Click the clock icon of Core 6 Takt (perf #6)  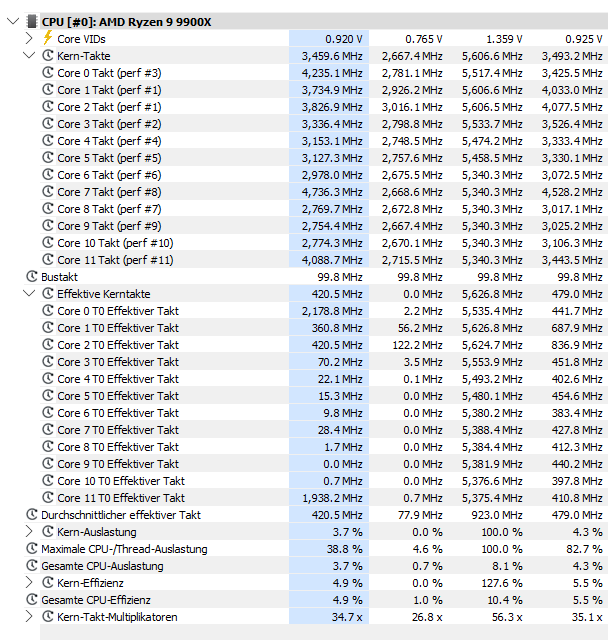[48, 175]
